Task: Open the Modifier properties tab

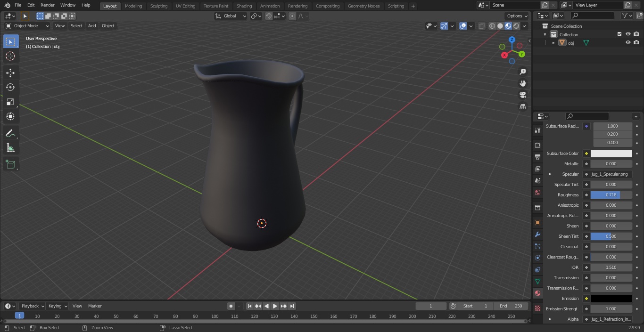Action: (x=537, y=234)
